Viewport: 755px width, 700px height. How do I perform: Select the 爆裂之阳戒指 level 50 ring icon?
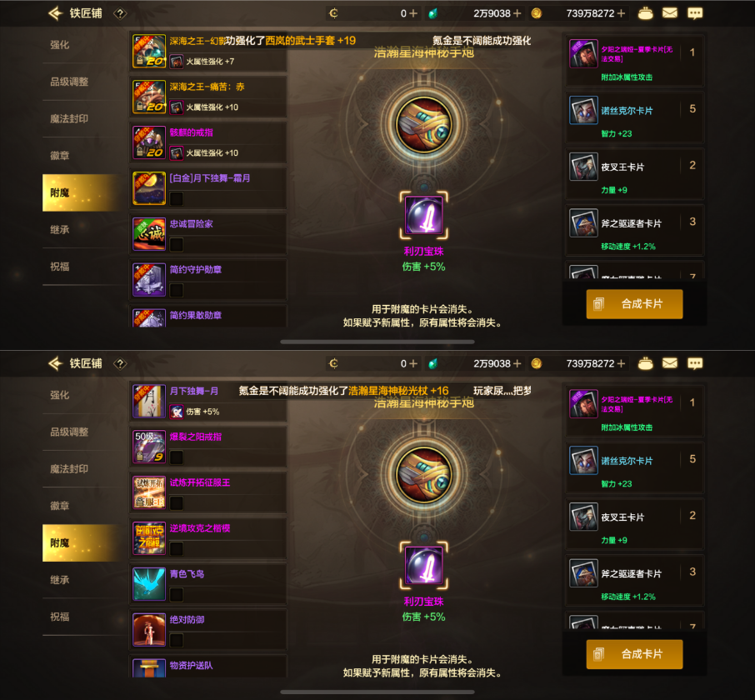tap(149, 447)
